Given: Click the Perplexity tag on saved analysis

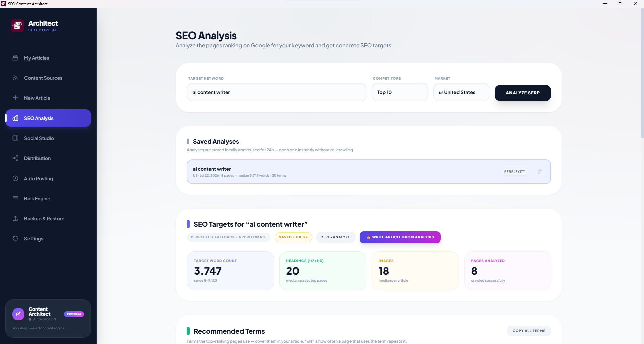Looking at the screenshot, I should (x=515, y=171).
